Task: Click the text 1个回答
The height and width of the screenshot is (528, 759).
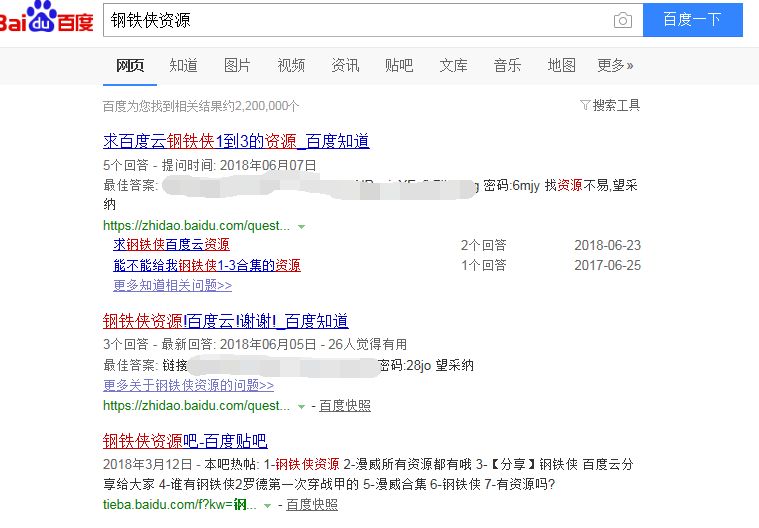Action: (x=484, y=265)
